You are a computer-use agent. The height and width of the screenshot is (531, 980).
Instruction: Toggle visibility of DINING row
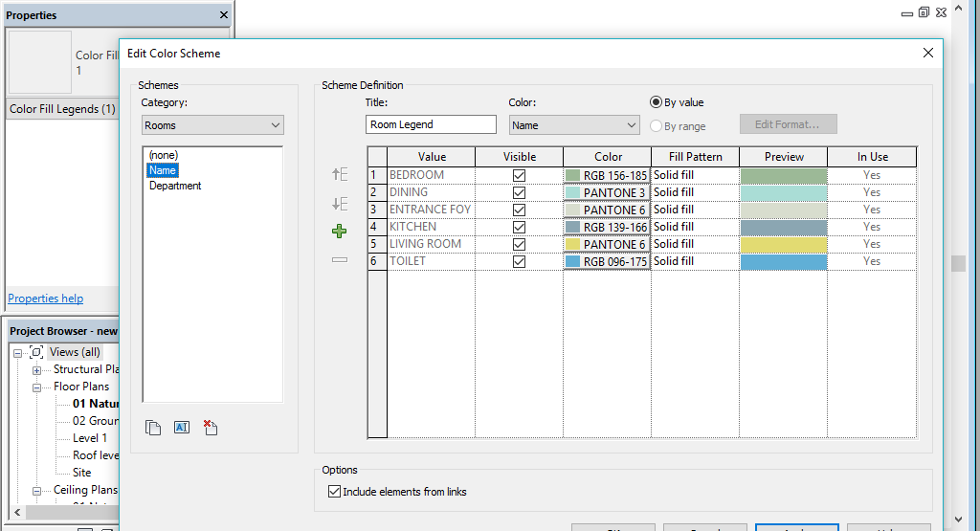[519, 192]
